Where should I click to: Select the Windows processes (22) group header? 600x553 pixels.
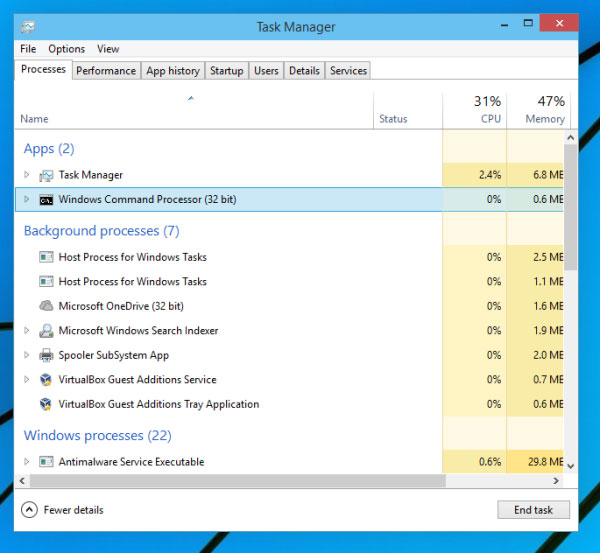pyautogui.click(x=98, y=436)
